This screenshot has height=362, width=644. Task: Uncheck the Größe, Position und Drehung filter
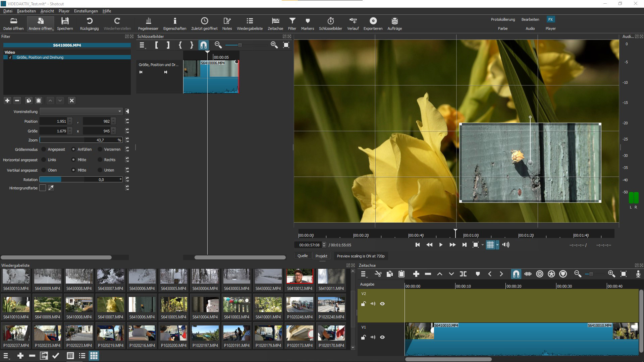point(10,57)
